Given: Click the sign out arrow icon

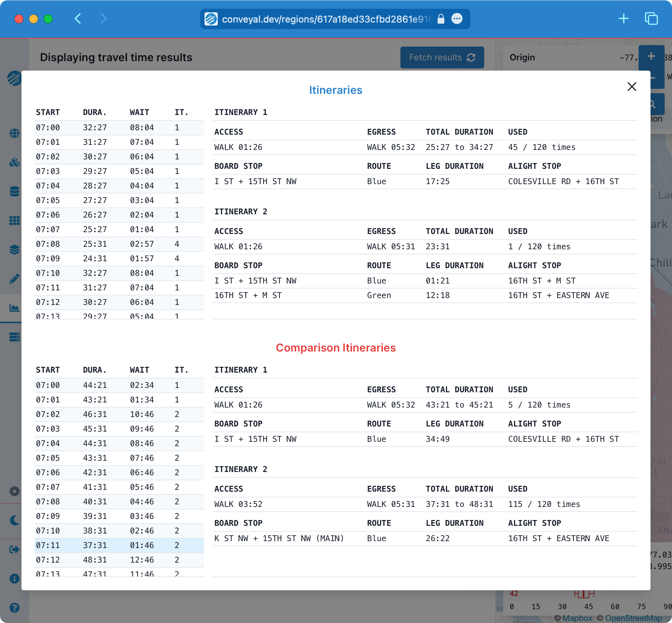Looking at the screenshot, I should (x=14, y=549).
